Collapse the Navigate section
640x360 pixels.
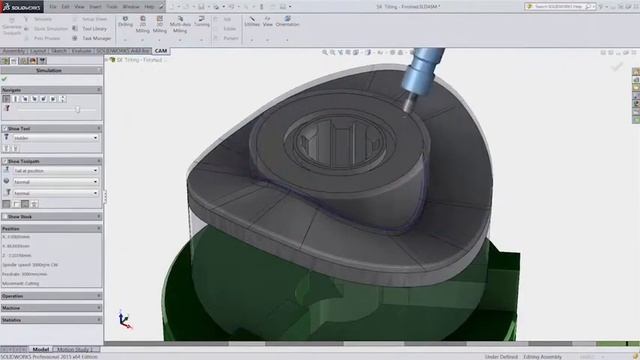click(x=98, y=90)
